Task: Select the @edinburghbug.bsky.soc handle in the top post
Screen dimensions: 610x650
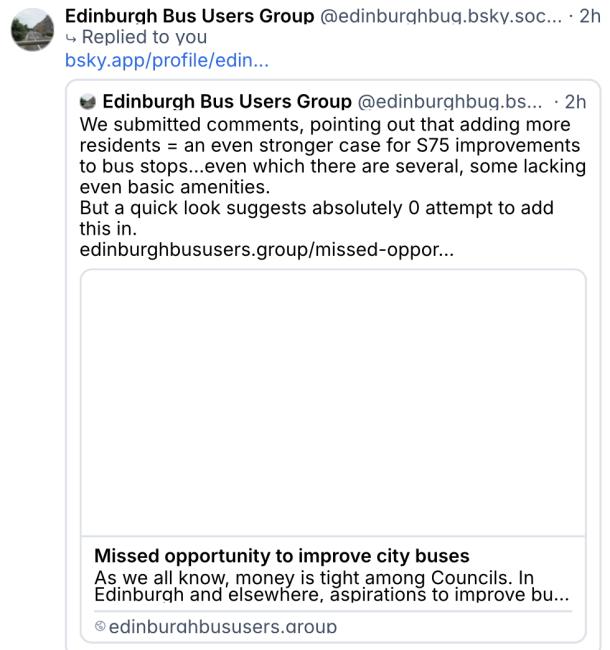Action: click(438, 17)
